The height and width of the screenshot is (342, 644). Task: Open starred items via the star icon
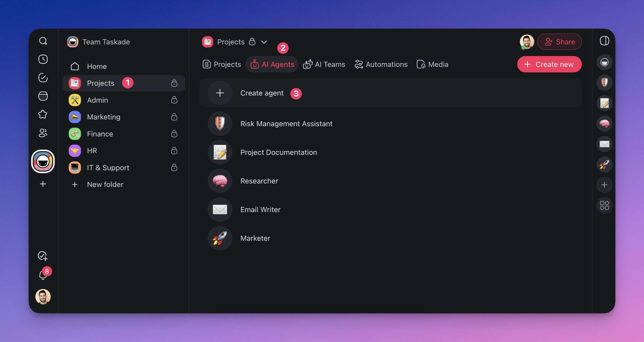[x=43, y=115]
